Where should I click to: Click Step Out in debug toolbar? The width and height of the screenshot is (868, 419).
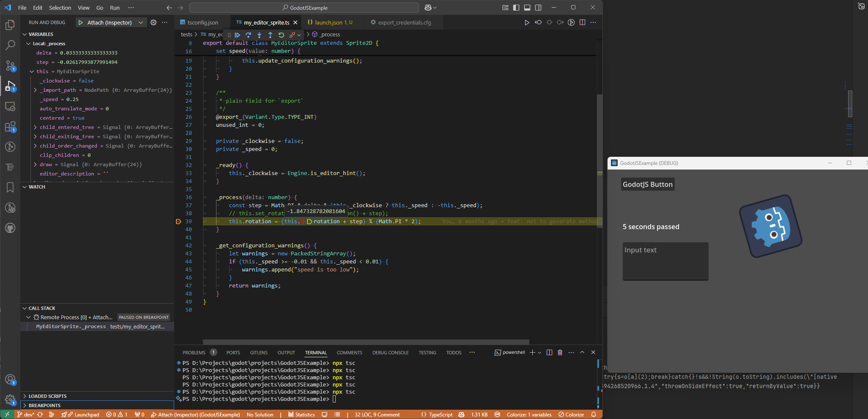point(271,35)
